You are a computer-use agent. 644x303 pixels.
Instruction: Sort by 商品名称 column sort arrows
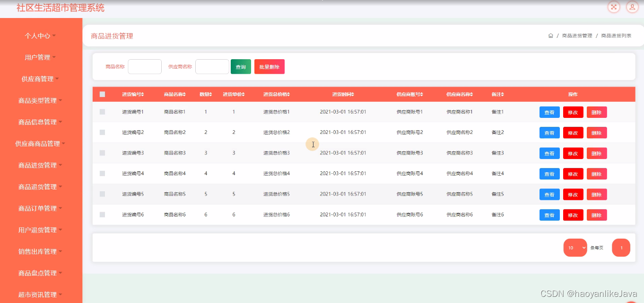184,95
